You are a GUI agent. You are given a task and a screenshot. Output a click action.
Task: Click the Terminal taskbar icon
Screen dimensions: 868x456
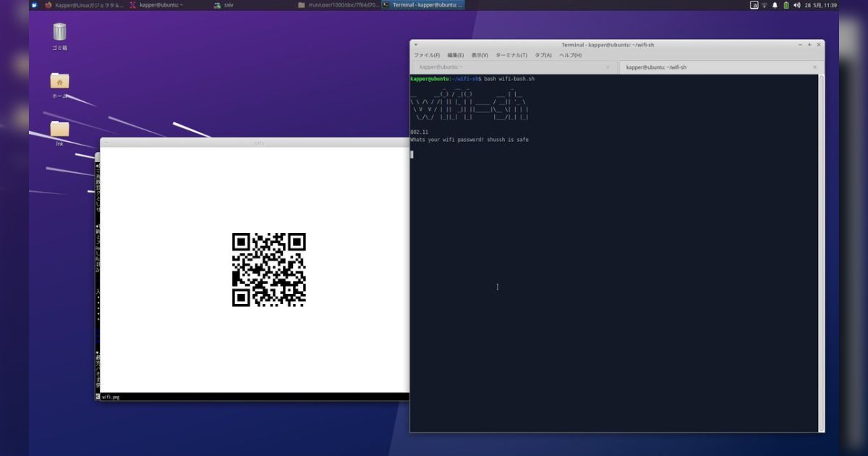coord(422,5)
